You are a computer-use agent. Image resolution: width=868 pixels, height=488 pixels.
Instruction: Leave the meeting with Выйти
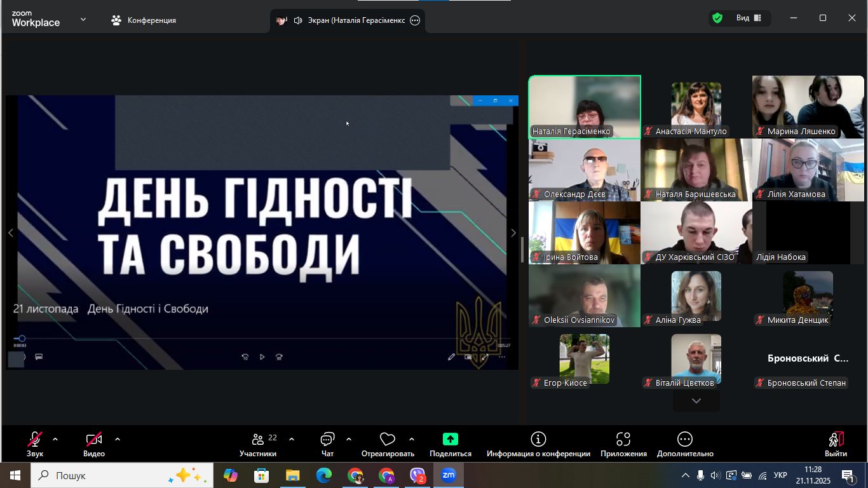[x=836, y=444]
